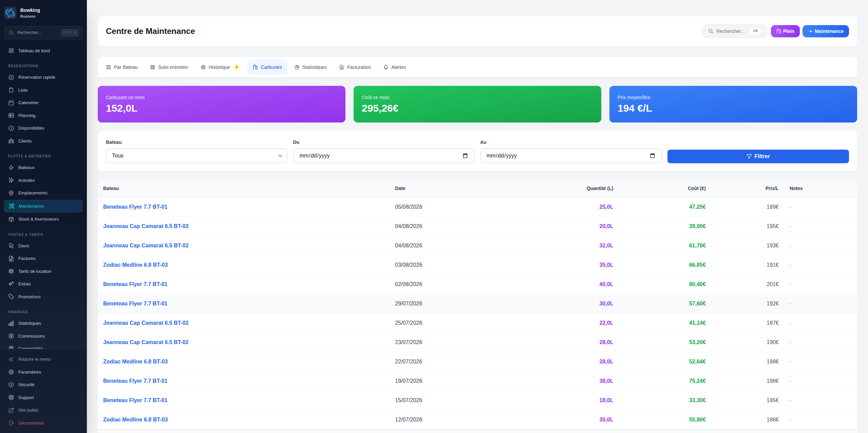Switch to the Statistiques tab
The image size is (868, 433).
310,67
